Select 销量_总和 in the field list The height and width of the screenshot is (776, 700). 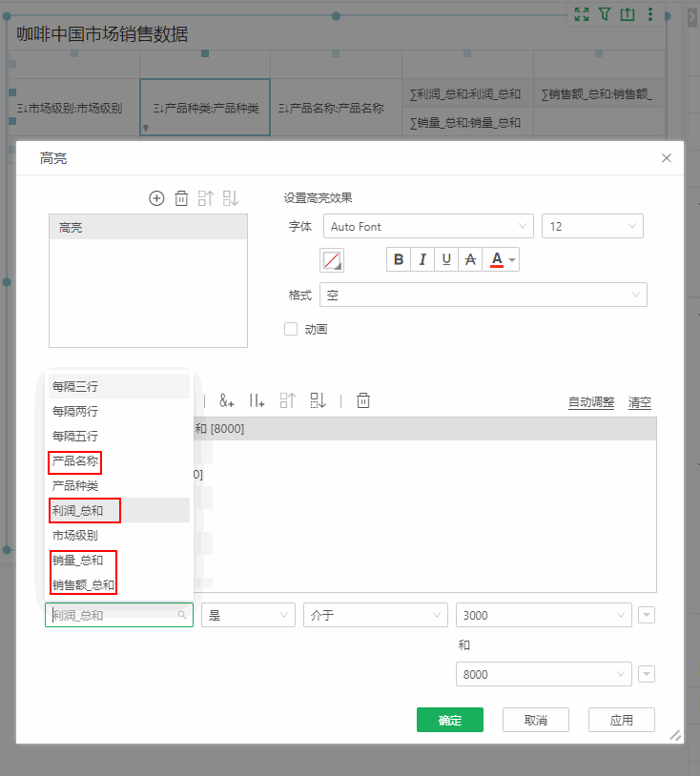point(119,561)
